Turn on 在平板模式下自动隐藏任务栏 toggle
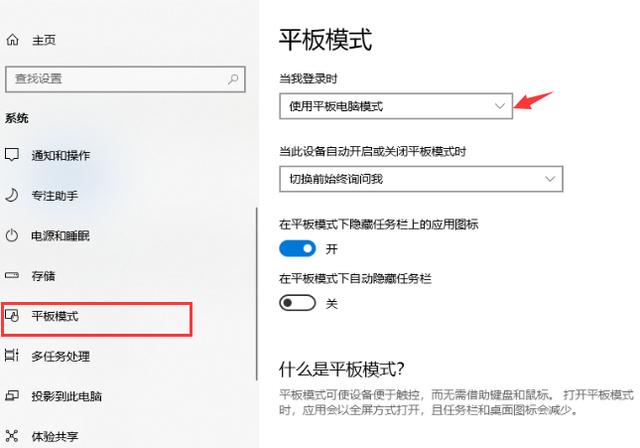640x448 pixels. coord(297,303)
